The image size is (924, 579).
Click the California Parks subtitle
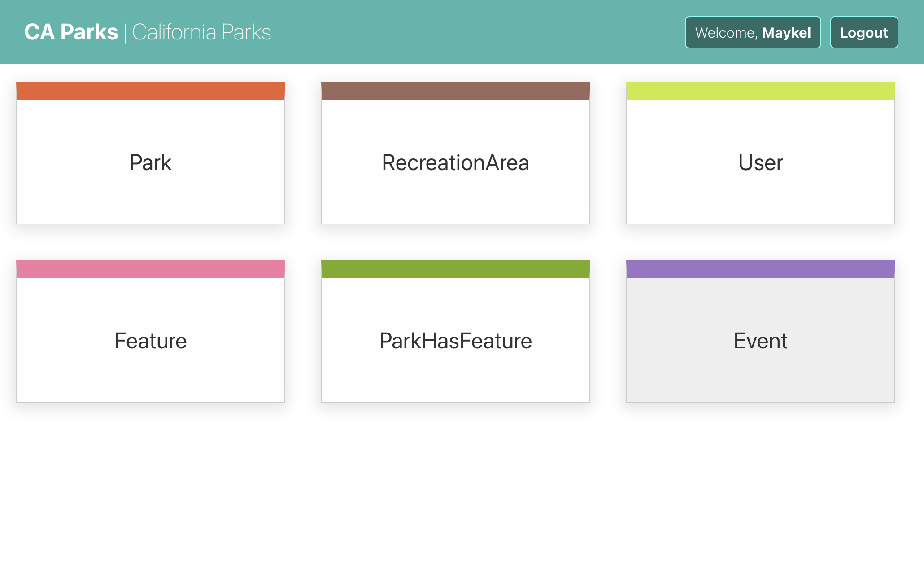pyautogui.click(x=201, y=32)
